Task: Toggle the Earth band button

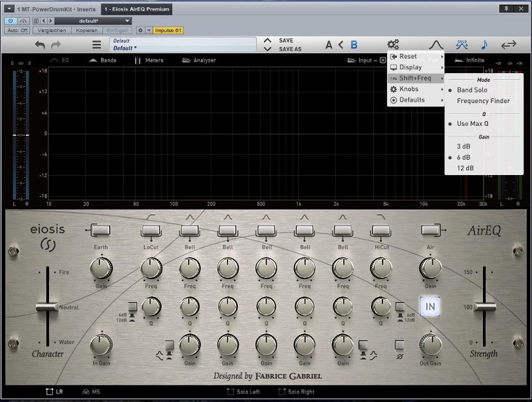Action: pos(100,230)
